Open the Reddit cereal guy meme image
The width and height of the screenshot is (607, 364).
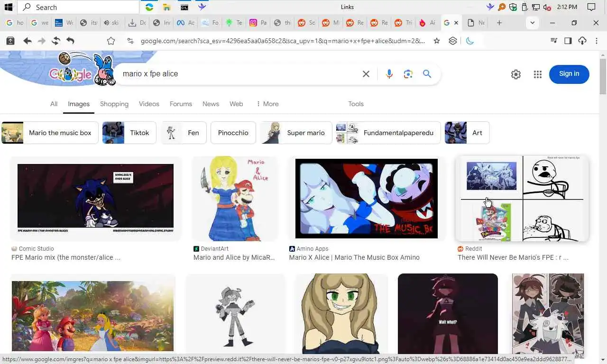[x=522, y=199]
